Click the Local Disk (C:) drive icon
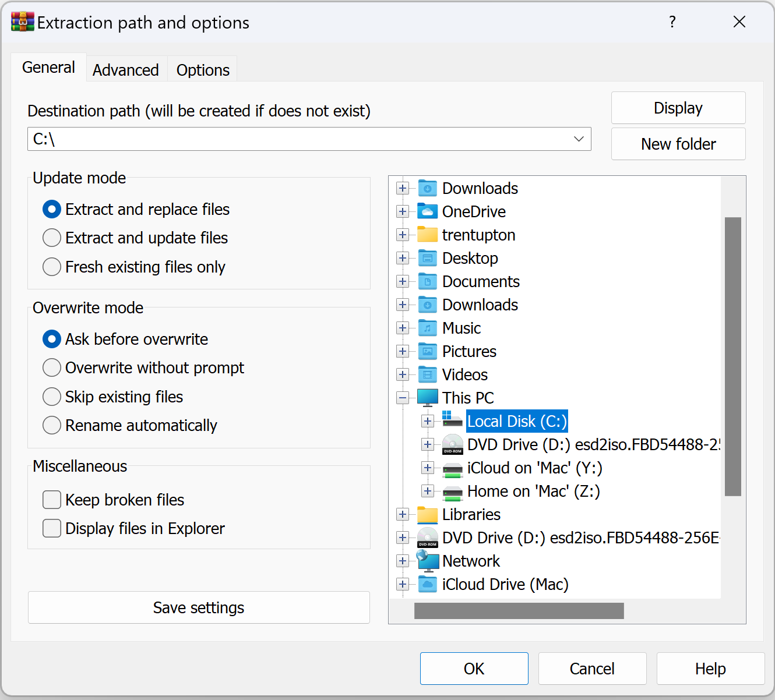The height and width of the screenshot is (700, 775). 452,419
